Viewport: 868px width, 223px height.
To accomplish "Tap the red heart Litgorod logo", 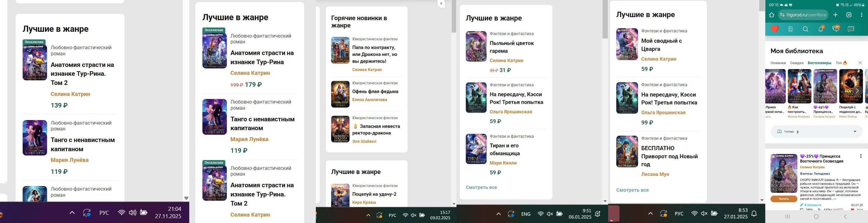I will 774,29.
